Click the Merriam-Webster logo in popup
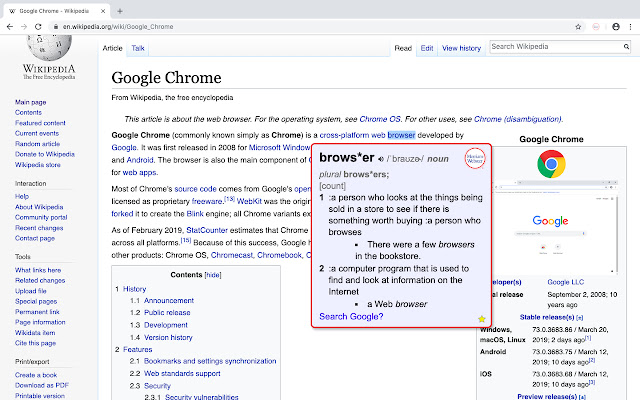This screenshot has width=640, height=400. [475, 158]
